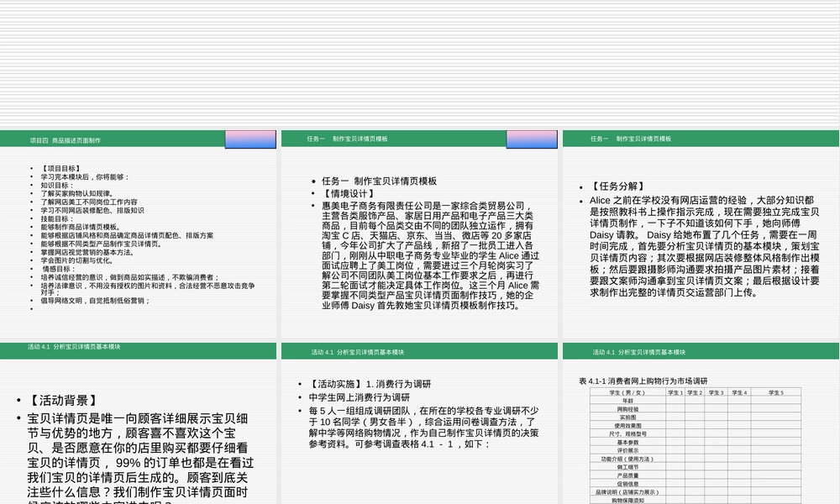This screenshot has width=840, height=504.
Task: Click the '评价展示' table row label
Action: pos(627,450)
